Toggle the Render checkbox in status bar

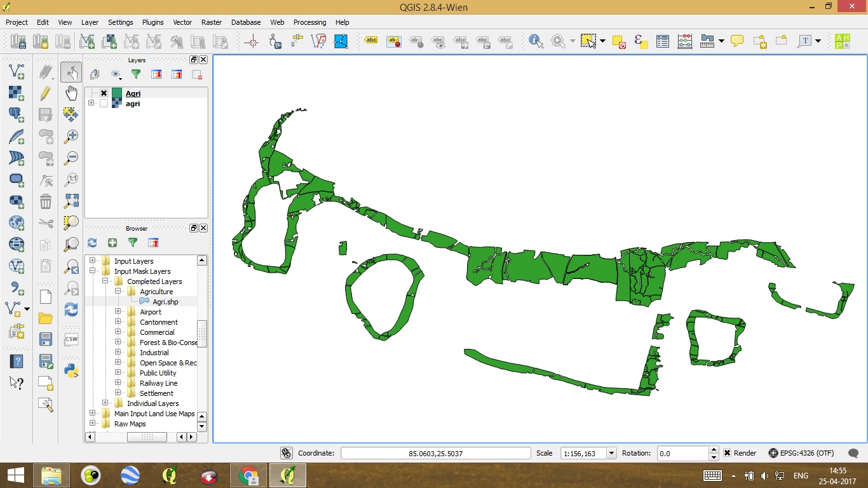pos(728,453)
